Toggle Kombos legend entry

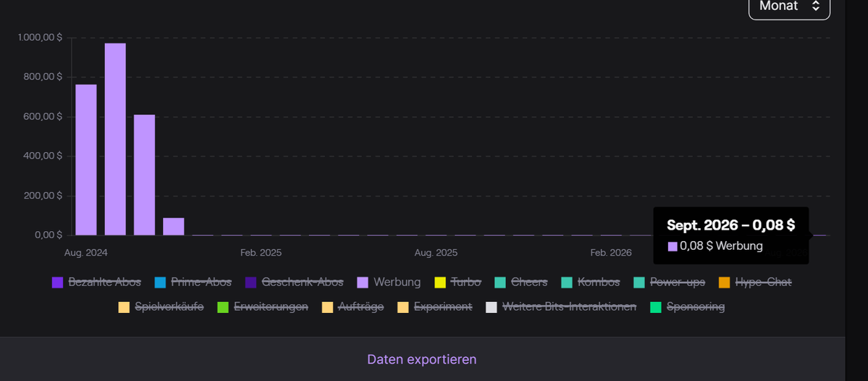[591, 282]
